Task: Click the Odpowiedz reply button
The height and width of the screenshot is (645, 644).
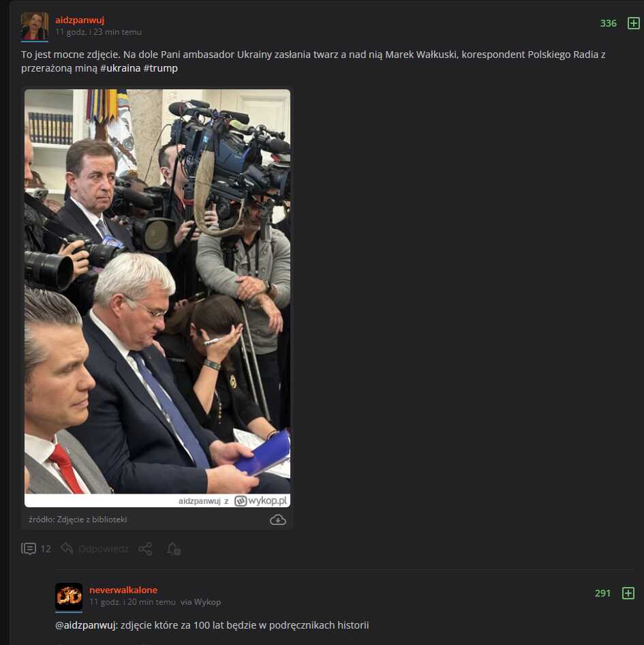Action: coord(104,549)
